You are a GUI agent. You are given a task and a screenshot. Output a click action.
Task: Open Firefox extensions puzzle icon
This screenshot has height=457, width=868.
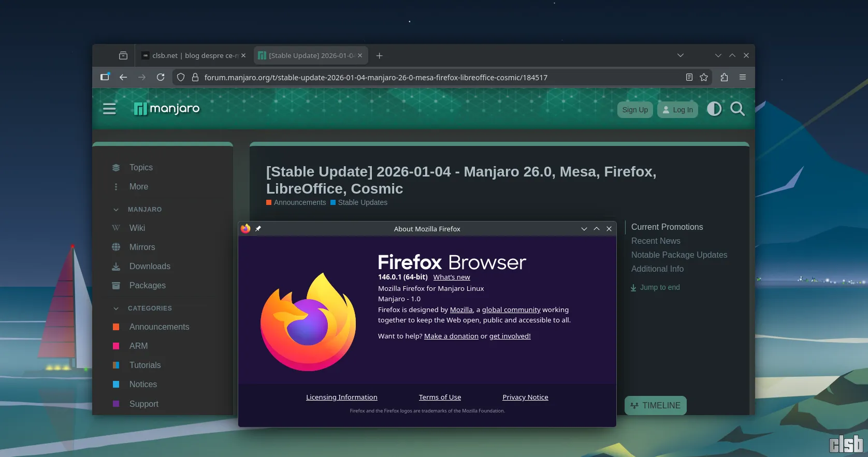tap(724, 77)
